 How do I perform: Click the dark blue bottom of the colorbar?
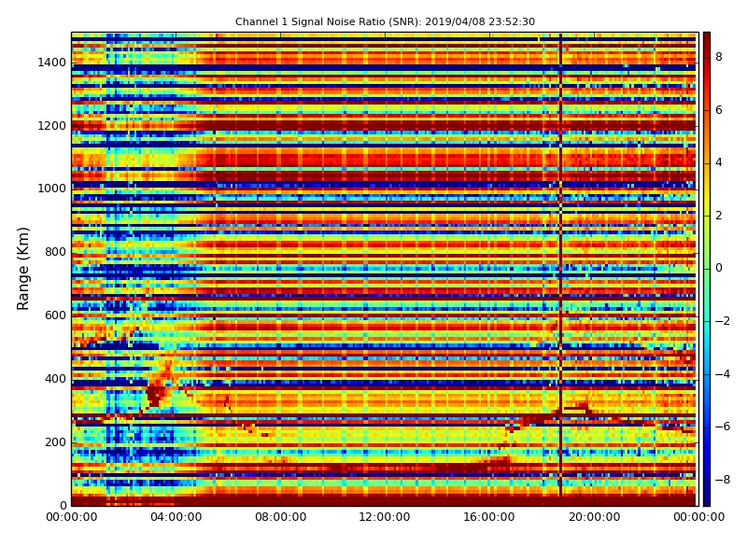pos(707,500)
